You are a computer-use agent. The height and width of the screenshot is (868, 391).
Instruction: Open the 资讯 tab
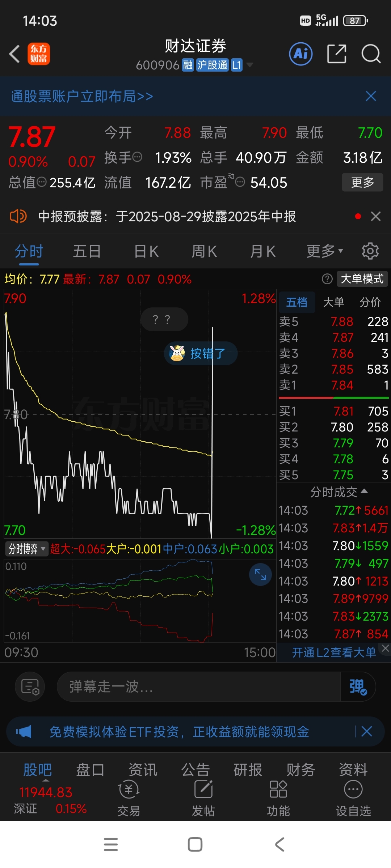pos(143,770)
